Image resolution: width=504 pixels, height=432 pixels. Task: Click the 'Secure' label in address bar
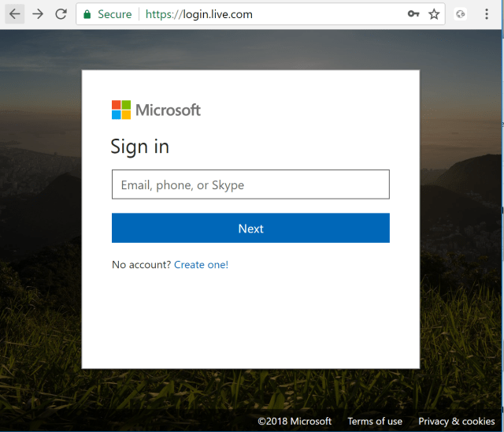pyautogui.click(x=114, y=14)
